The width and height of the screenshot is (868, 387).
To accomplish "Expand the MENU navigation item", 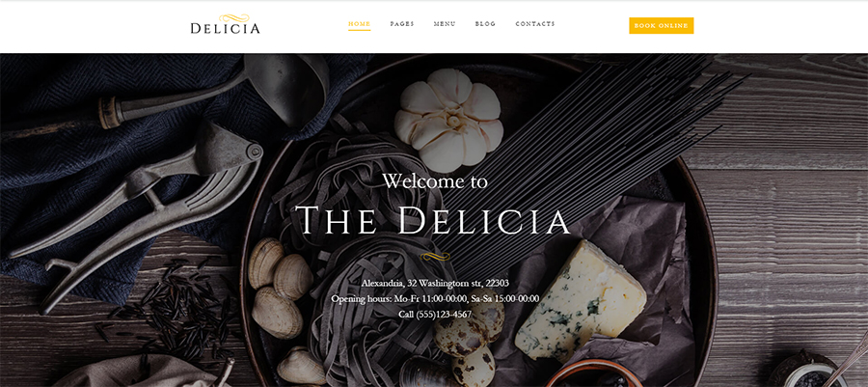I will 445,24.
